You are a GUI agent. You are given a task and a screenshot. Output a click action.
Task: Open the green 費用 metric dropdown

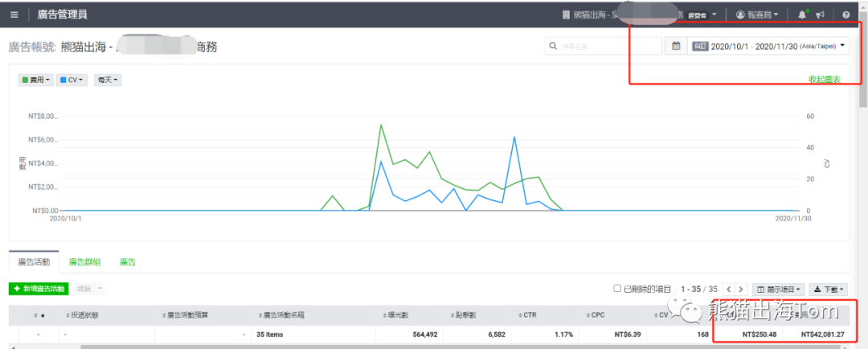coord(35,80)
